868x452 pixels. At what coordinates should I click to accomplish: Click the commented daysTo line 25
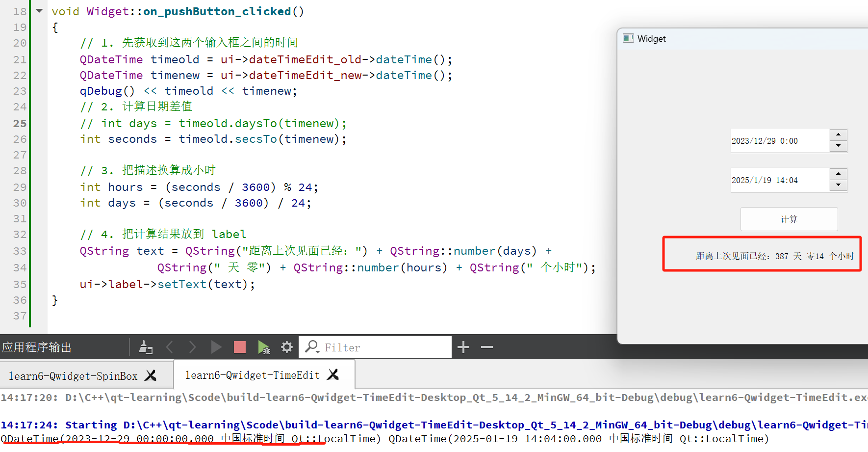tap(213, 123)
